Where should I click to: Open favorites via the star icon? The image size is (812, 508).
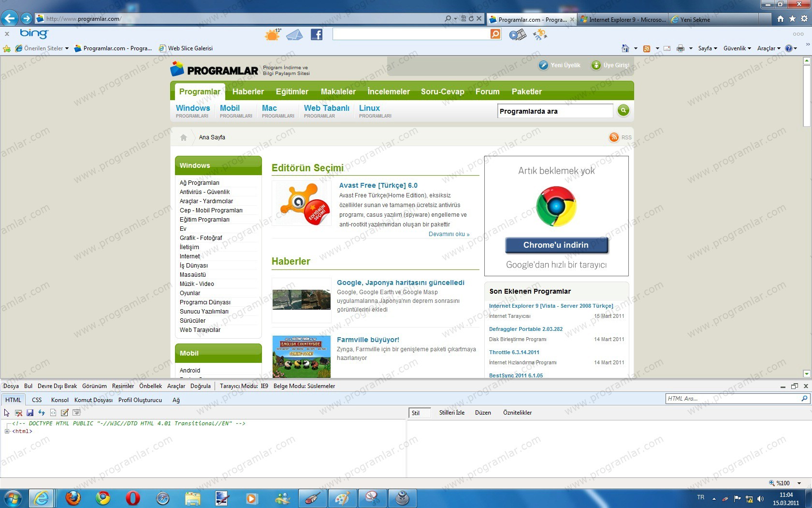[x=792, y=19]
